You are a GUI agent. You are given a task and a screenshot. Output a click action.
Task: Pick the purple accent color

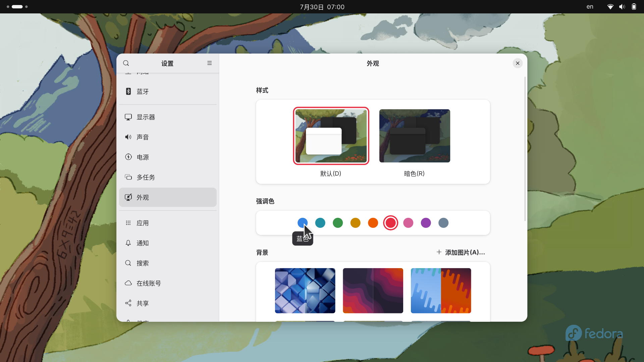[426, 223]
